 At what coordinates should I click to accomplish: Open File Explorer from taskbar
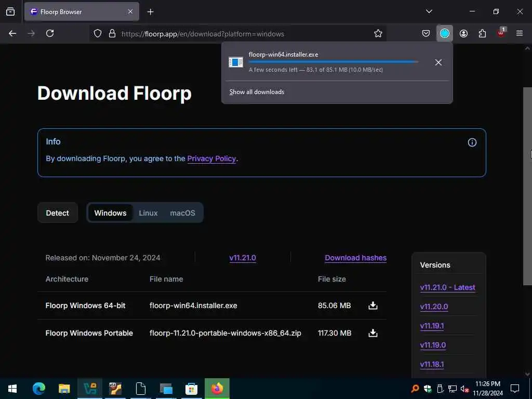[64, 389]
